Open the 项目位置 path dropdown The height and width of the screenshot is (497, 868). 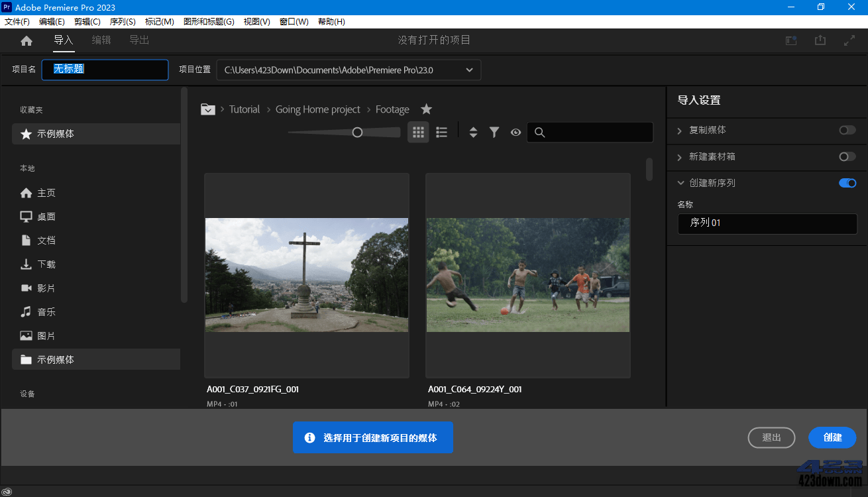coord(469,70)
